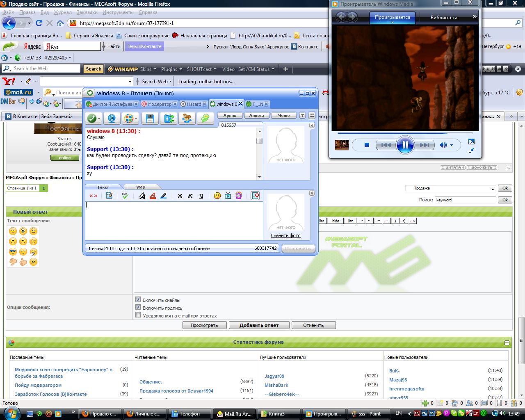Open the Инструменты menu
This screenshot has width=525, height=420.
pyautogui.click(x=118, y=12)
